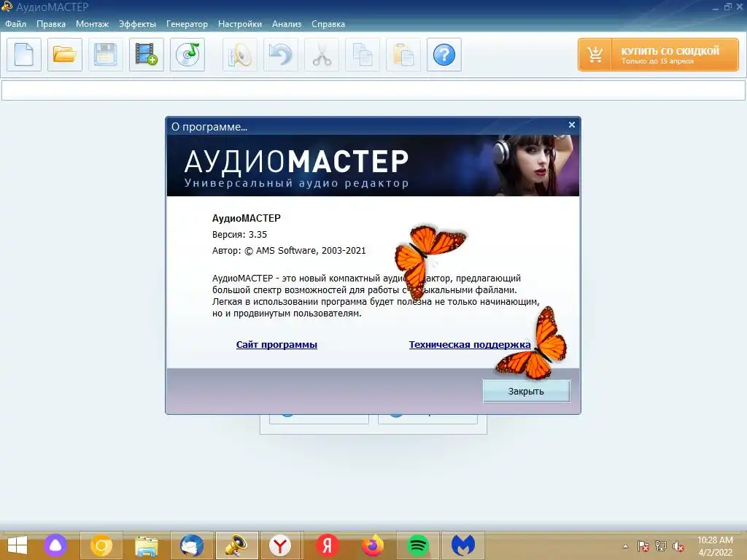Click the Open folder toolbar icon
This screenshot has width=747, height=560.
coord(65,55)
